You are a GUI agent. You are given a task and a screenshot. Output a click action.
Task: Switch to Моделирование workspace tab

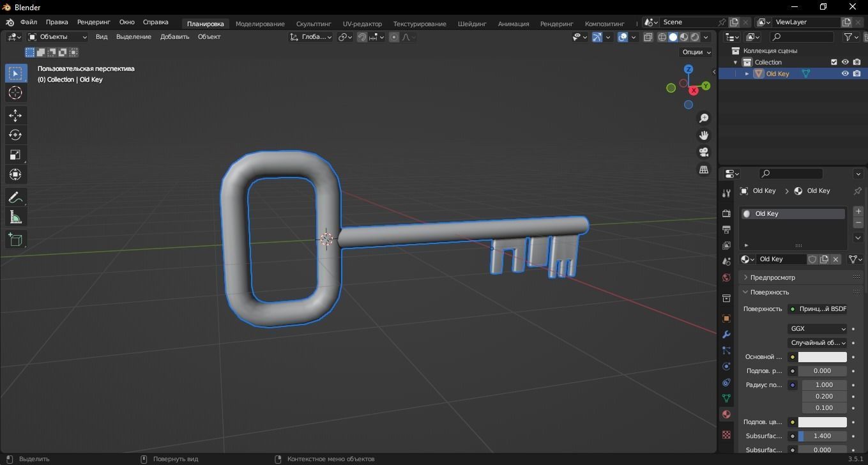click(x=260, y=24)
